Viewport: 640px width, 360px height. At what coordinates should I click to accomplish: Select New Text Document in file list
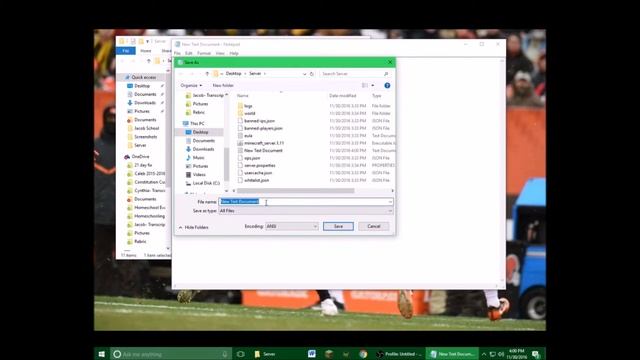tap(263, 150)
